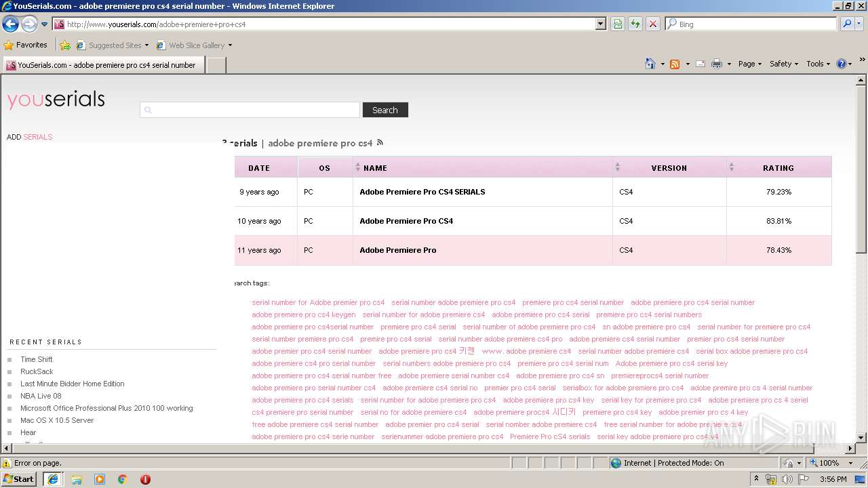Click the blue Help question-mark icon
The height and width of the screenshot is (488, 868).
(842, 64)
